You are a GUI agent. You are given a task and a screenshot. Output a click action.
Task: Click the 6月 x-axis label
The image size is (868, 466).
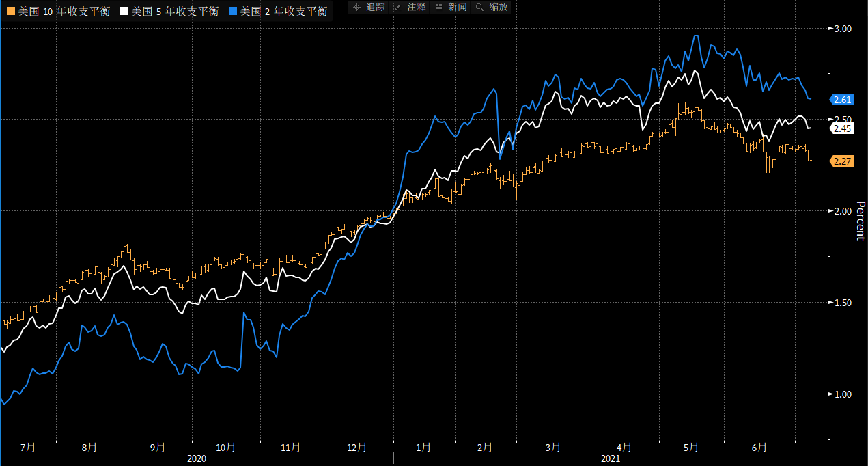[759, 448]
